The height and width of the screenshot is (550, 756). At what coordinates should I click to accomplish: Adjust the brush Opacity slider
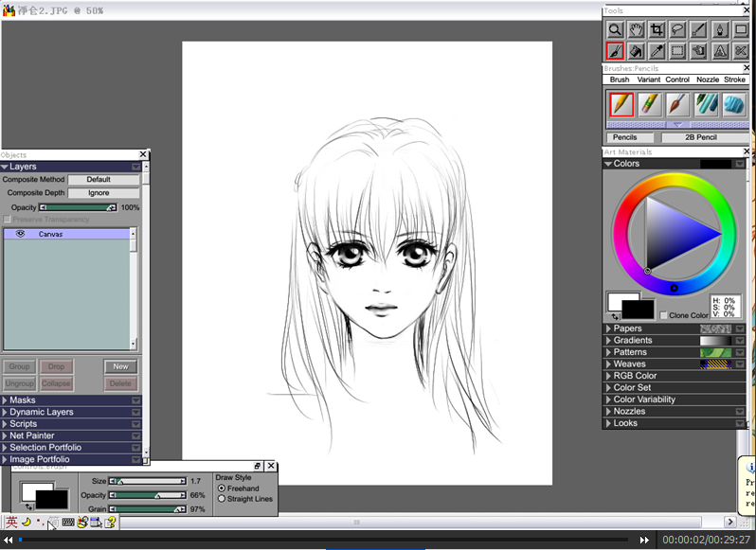148,495
